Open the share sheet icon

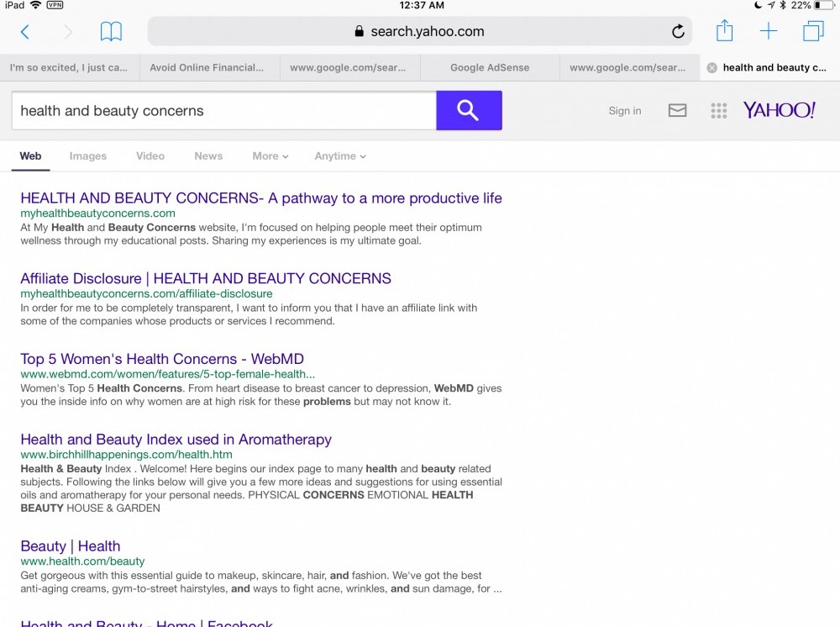pyautogui.click(x=724, y=30)
